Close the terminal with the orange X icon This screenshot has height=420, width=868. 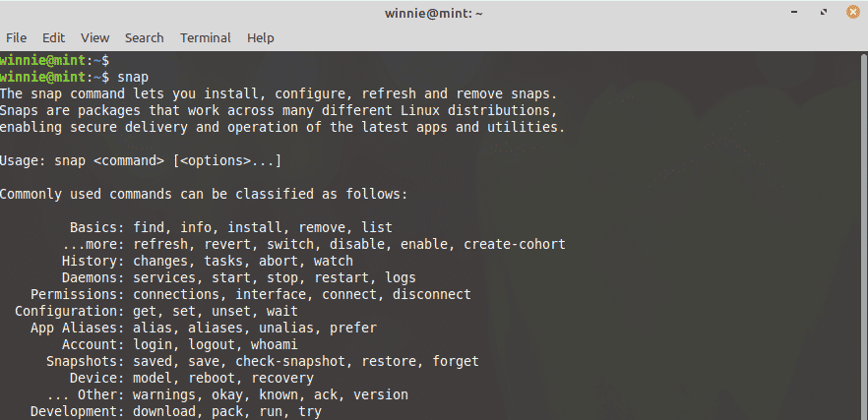853,12
